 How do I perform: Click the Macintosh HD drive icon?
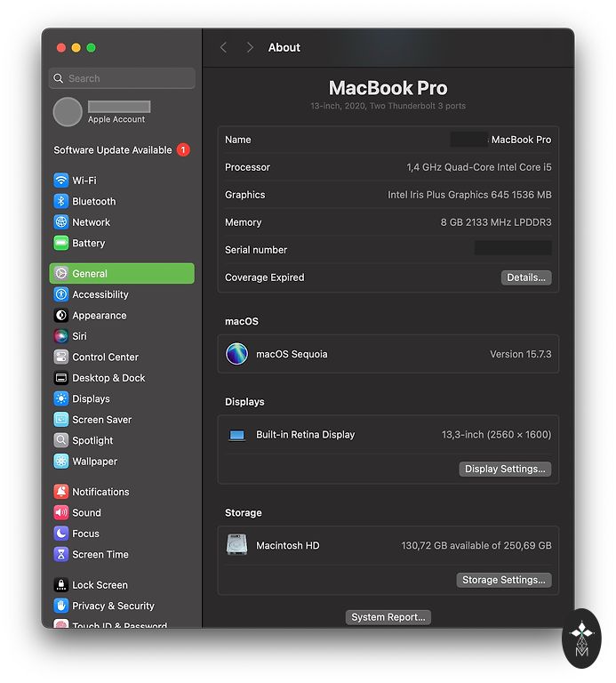click(x=236, y=545)
